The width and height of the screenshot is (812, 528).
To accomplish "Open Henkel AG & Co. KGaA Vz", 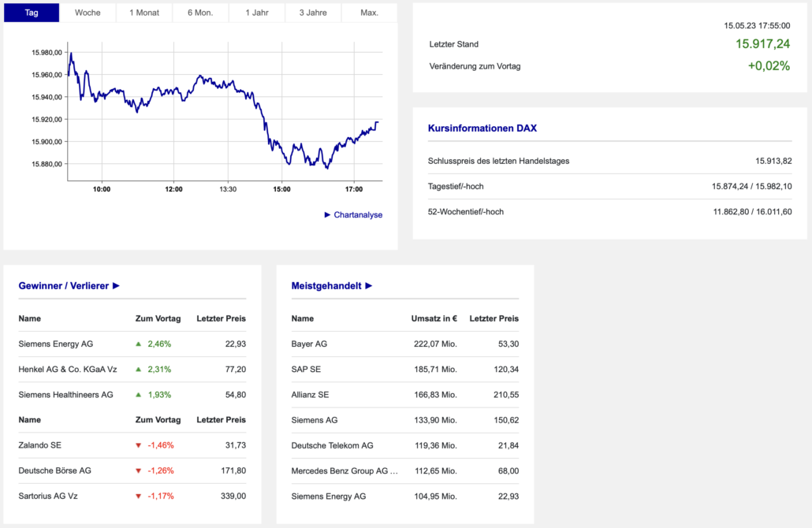I will [x=68, y=369].
